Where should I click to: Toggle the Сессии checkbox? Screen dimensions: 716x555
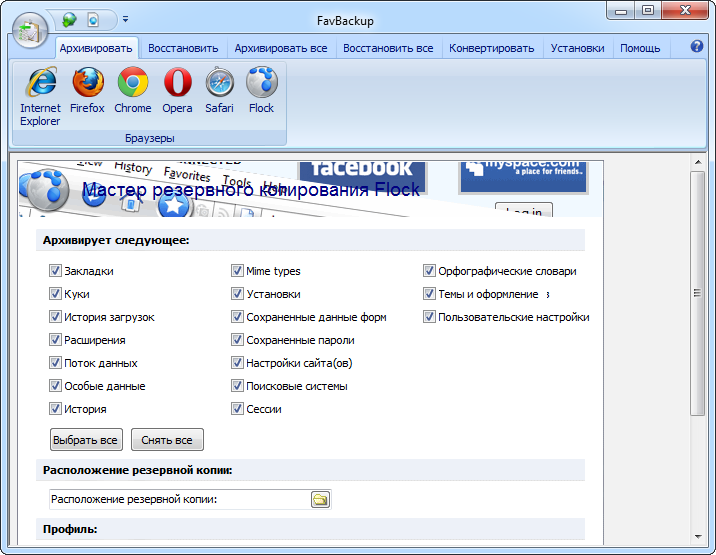237,408
